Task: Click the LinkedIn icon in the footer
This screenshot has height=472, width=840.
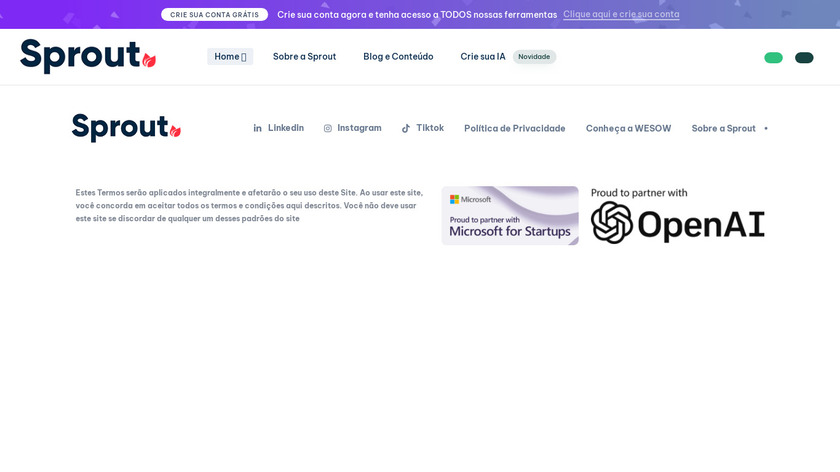Action: click(x=258, y=128)
